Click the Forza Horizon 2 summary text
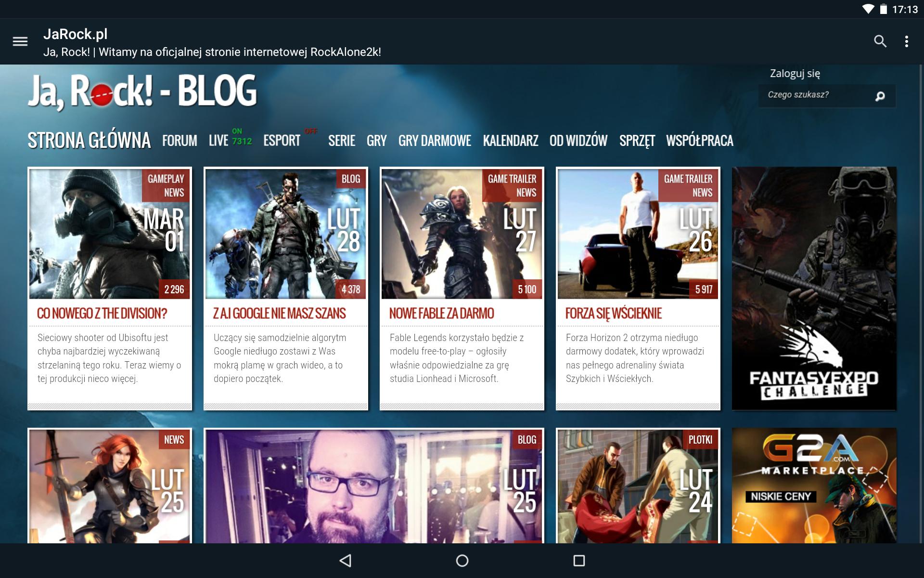 pyautogui.click(x=635, y=358)
